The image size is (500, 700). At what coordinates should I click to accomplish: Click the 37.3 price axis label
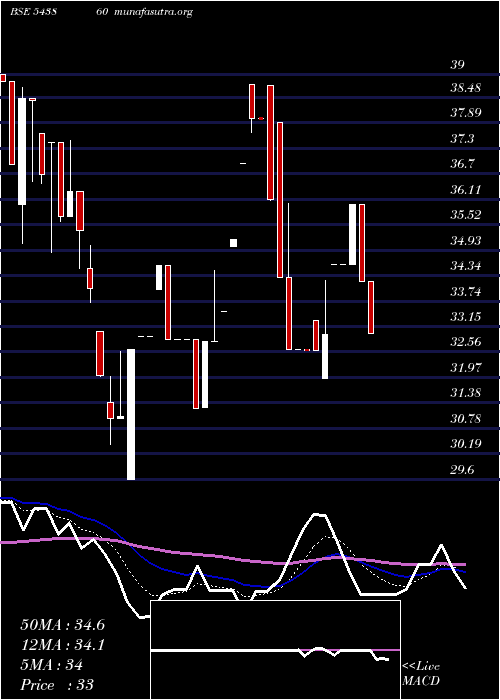pyautogui.click(x=462, y=139)
